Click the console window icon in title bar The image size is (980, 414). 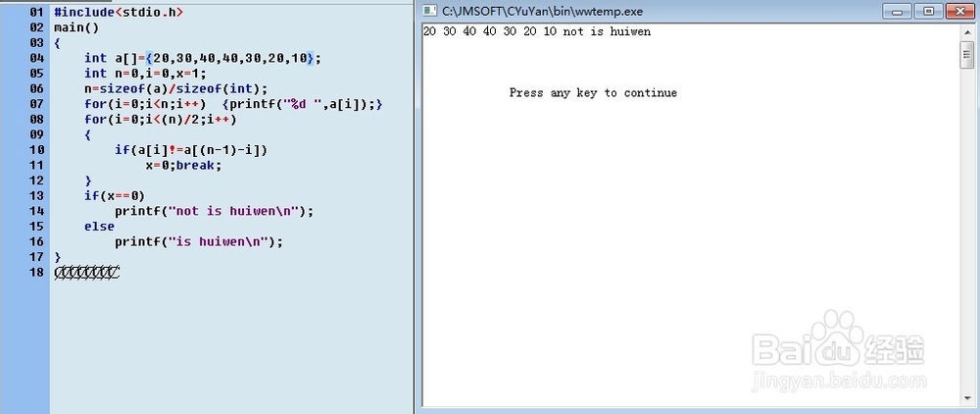click(430, 11)
